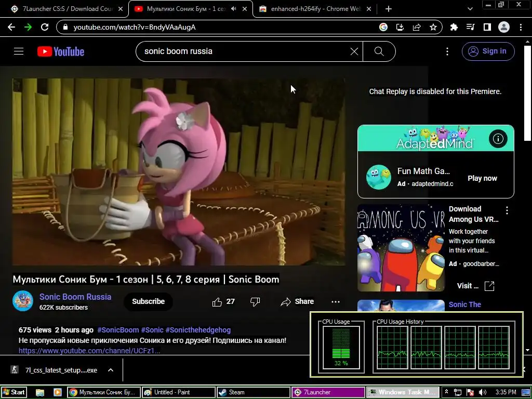Screen dimensions: 532x399
Task: Switch to Untitled - Paint in the taskbar
Action: (179, 392)
